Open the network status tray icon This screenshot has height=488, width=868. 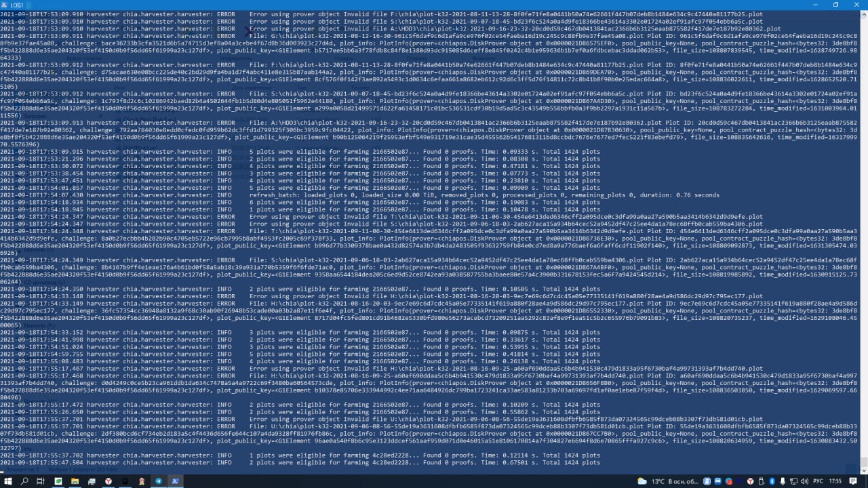[794, 481]
